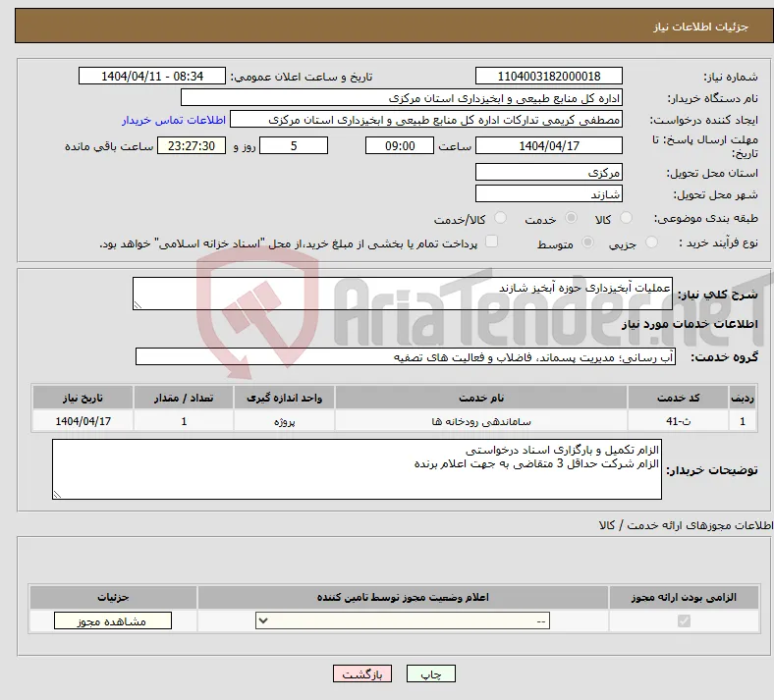Select the کالا radio button
774x700 pixels.
point(626,218)
